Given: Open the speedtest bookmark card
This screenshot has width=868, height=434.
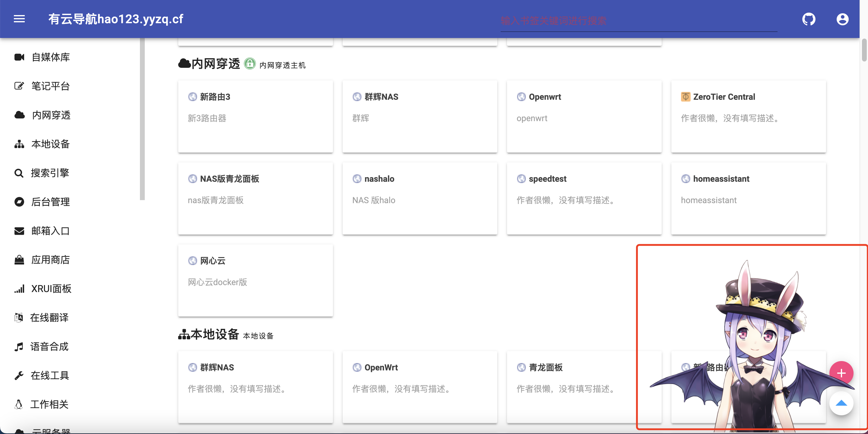Looking at the screenshot, I should (584, 199).
